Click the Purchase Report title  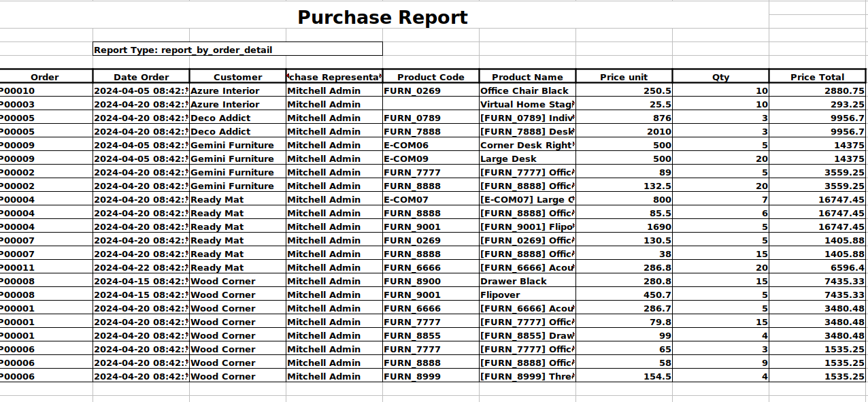tap(382, 17)
